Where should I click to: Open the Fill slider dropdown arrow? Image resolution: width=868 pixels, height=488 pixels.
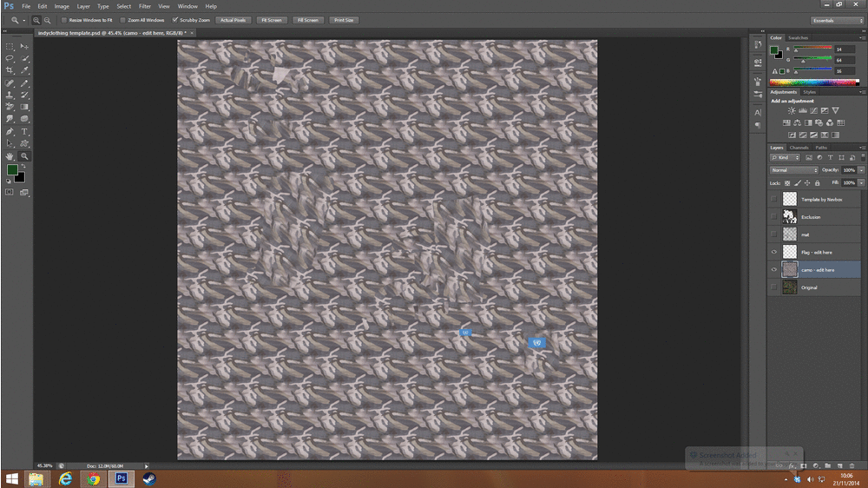(861, 183)
